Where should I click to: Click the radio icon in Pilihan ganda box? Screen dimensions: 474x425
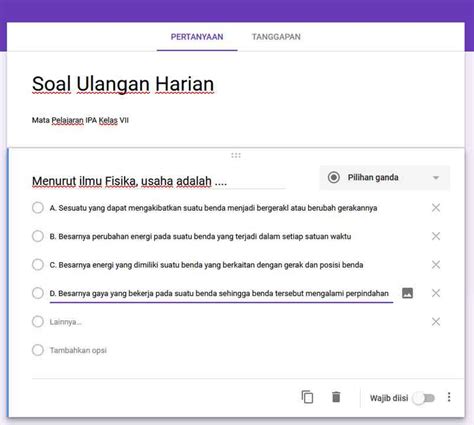[x=334, y=177]
